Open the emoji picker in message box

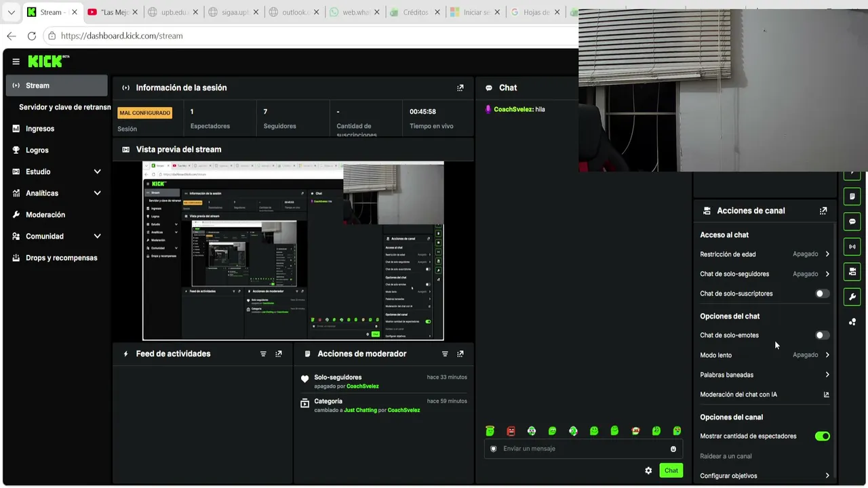point(673,449)
